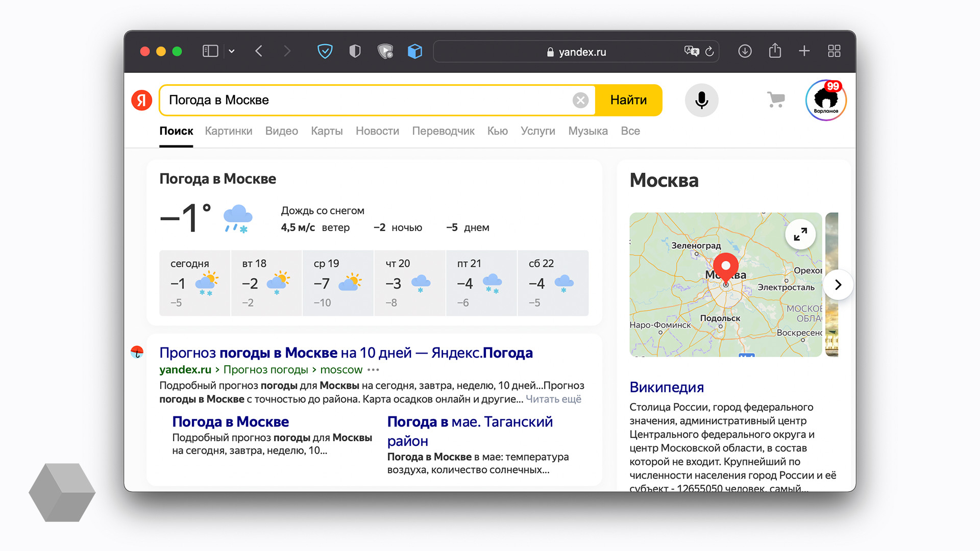Click the Зеленоград label on map

click(x=696, y=245)
